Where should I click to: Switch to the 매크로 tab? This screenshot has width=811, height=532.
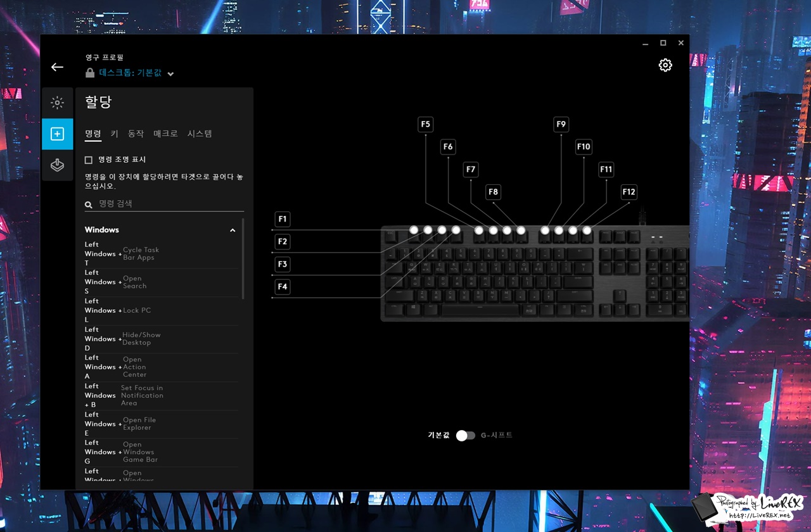166,134
